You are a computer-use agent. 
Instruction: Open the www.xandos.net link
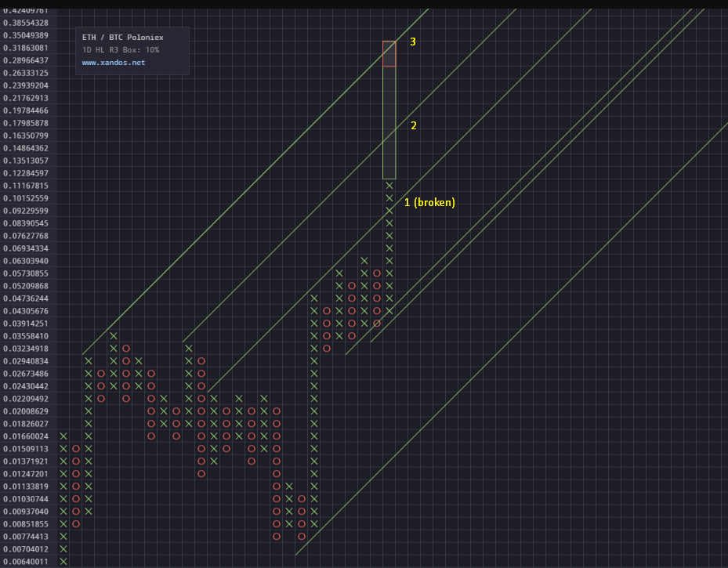point(114,63)
